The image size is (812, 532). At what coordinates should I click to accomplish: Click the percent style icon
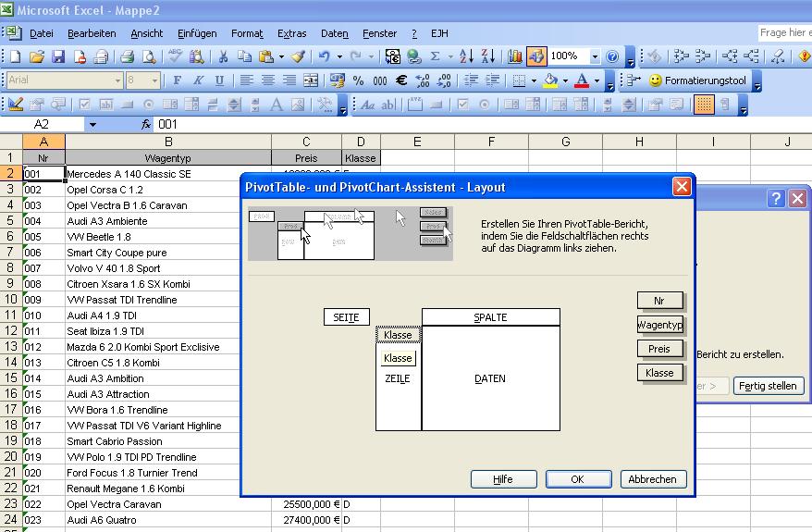[x=358, y=80]
